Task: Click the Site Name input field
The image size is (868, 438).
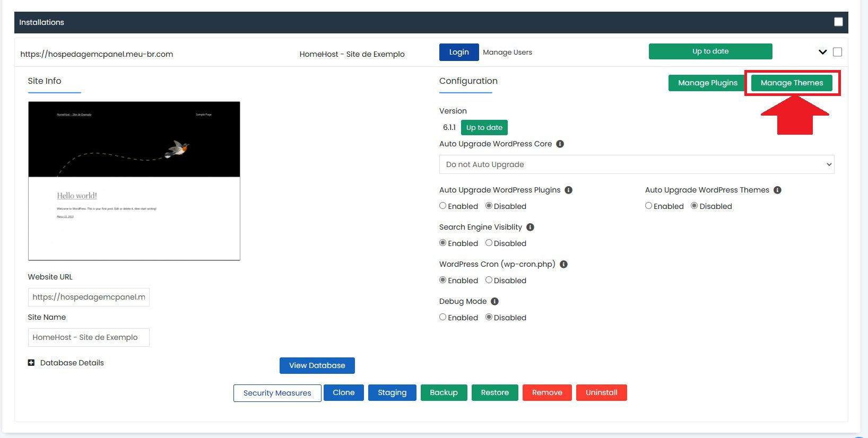Action: pyautogui.click(x=89, y=337)
